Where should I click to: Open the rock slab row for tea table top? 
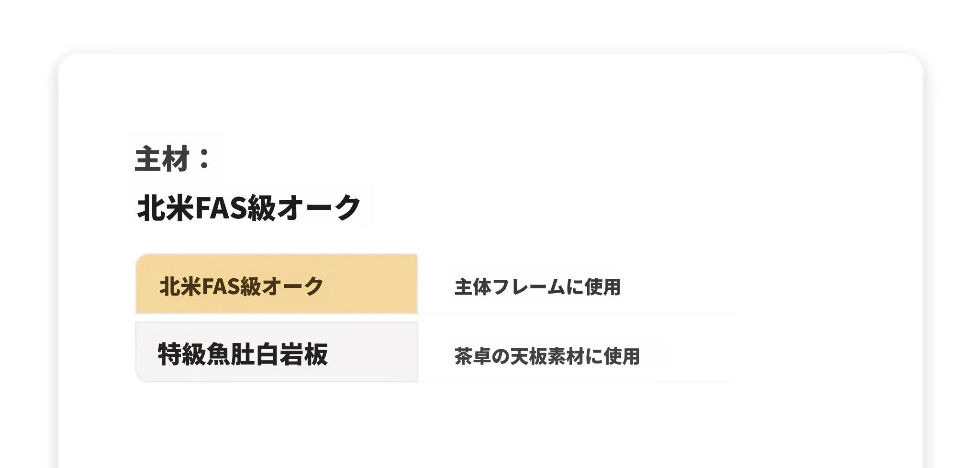point(435,352)
